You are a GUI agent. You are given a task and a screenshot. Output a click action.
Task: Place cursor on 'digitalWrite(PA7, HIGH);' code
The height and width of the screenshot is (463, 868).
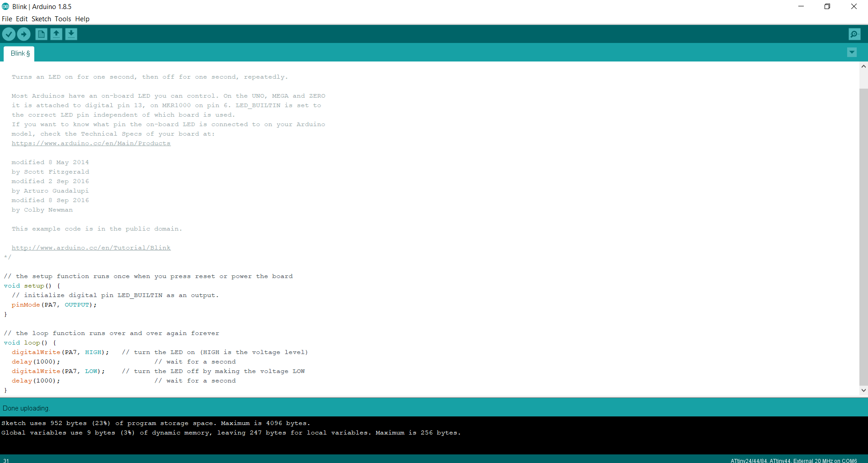60,352
